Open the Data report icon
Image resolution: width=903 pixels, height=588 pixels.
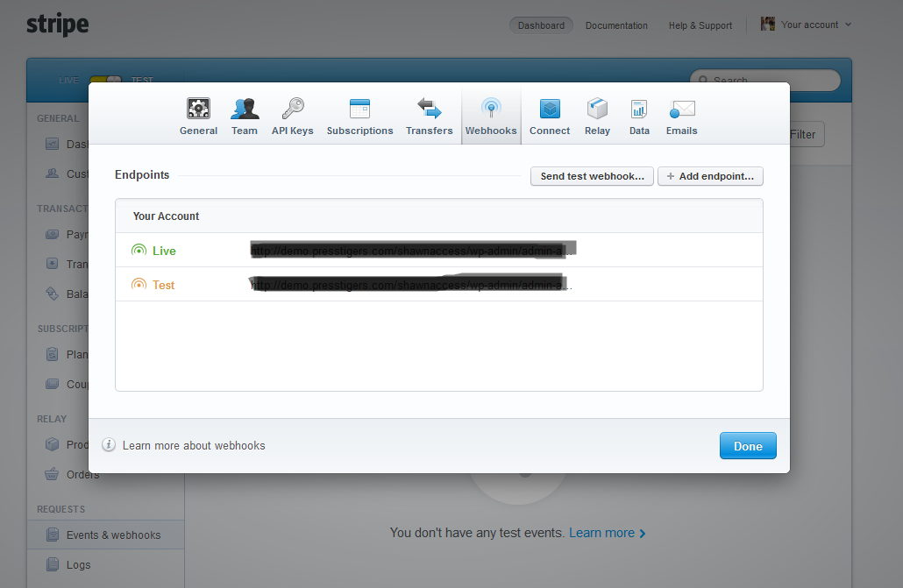click(639, 109)
